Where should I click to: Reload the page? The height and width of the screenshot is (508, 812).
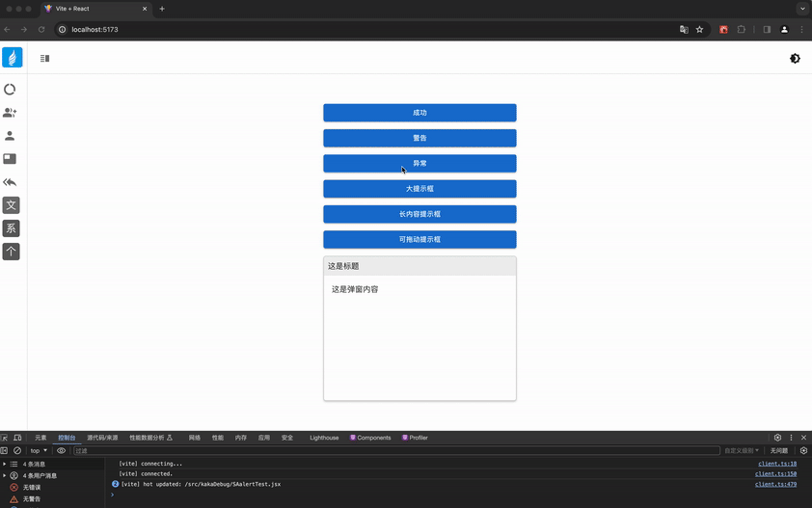[41, 30]
